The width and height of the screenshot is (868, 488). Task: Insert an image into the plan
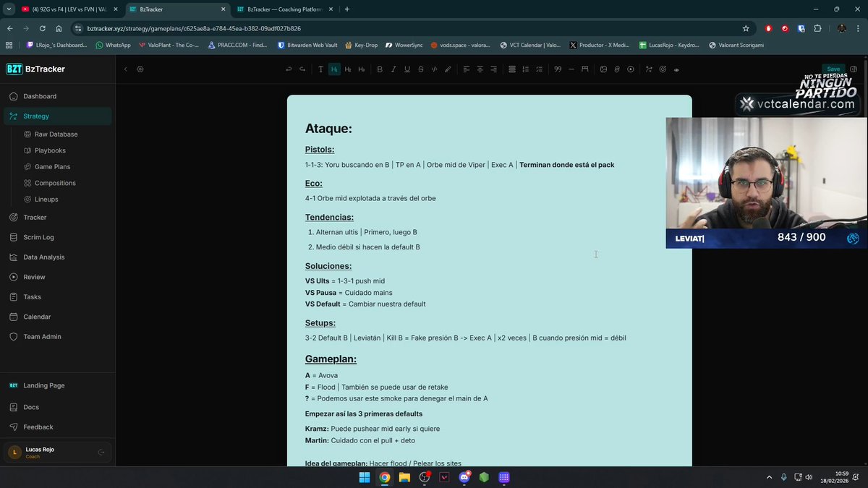[x=603, y=69]
